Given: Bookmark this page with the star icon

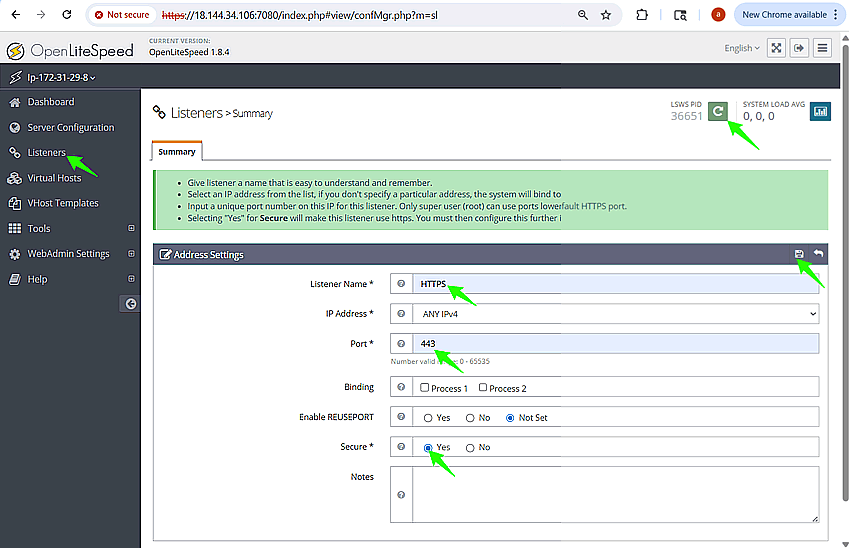Looking at the screenshot, I should (606, 15).
